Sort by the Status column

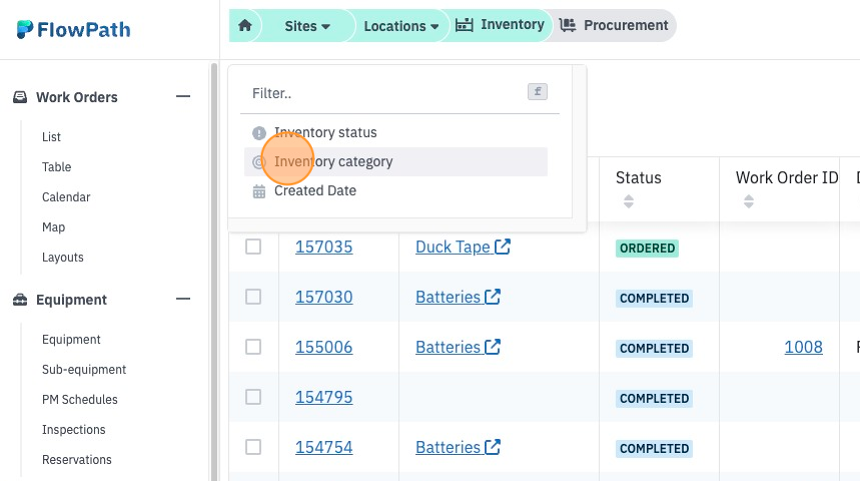pyautogui.click(x=629, y=201)
